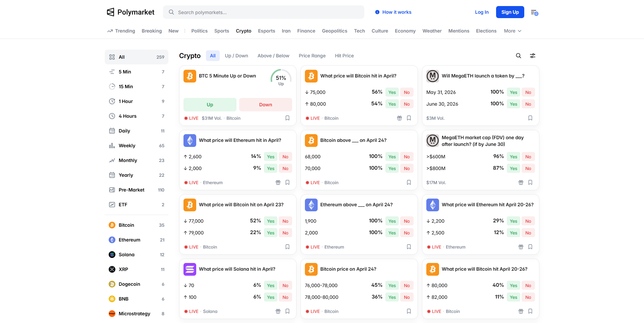The height and width of the screenshot is (323, 644).
Task: Click the search icon beside Crypto filters
Action: click(x=518, y=56)
